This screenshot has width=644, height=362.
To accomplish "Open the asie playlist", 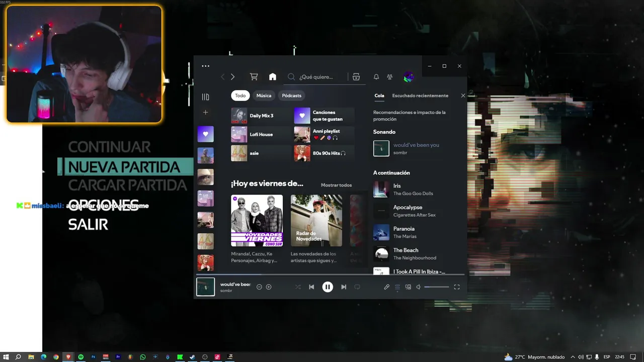I will pyautogui.click(x=261, y=153).
